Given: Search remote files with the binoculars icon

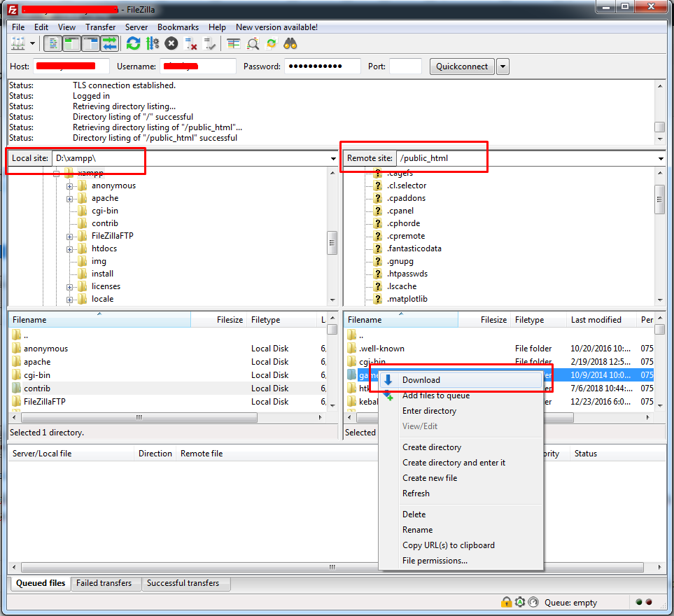Looking at the screenshot, I should pyautogui.click(x=290, y=44).
